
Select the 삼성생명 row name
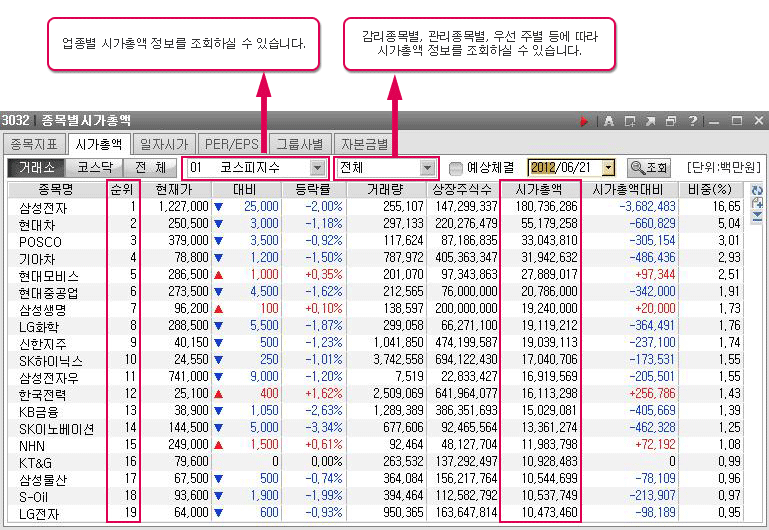pyautogui.click(x=42, y=310)
